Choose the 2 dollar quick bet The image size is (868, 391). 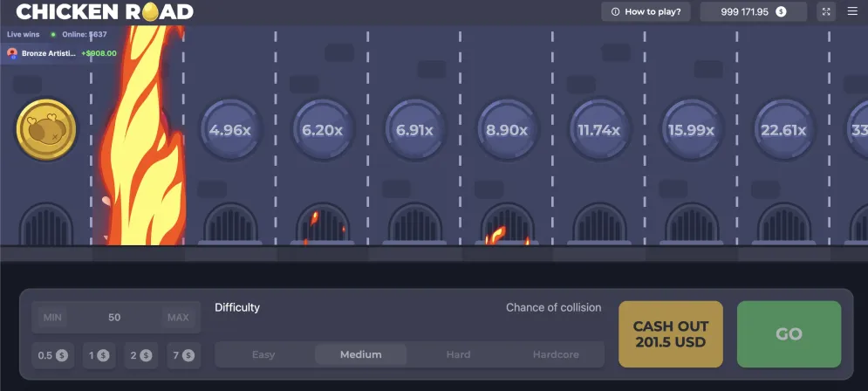pos(141,355)
